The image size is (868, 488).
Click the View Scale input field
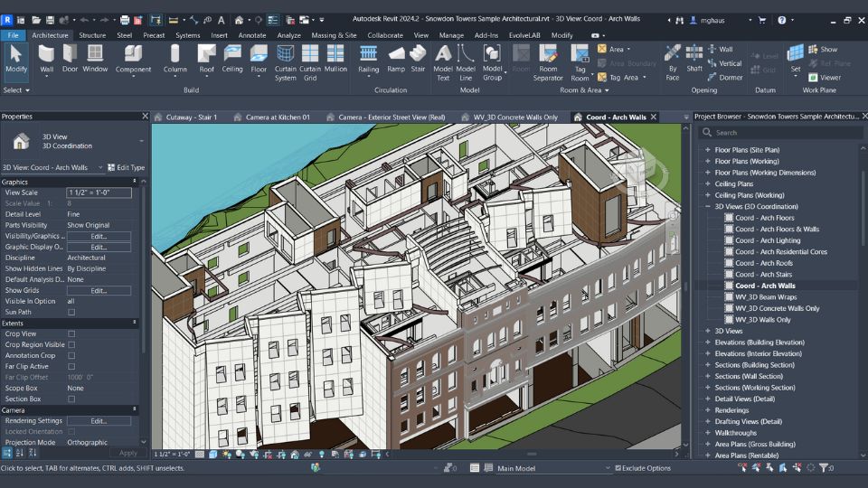click(99, 192)
